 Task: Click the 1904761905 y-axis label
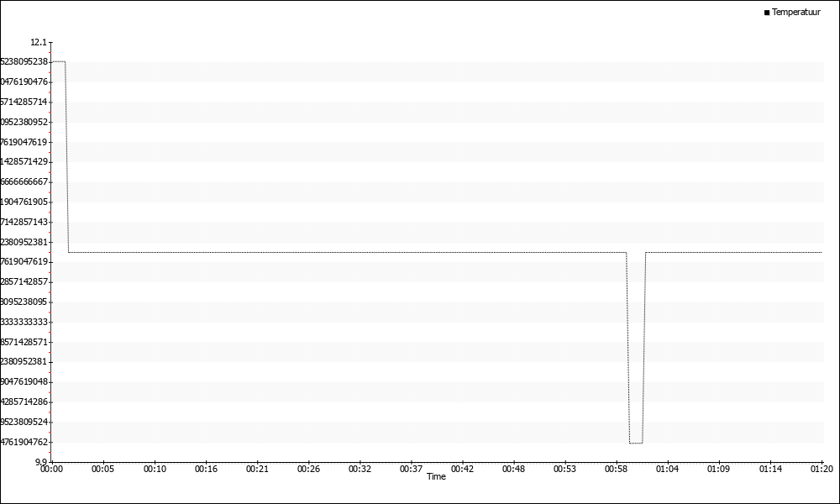point(24,202)
